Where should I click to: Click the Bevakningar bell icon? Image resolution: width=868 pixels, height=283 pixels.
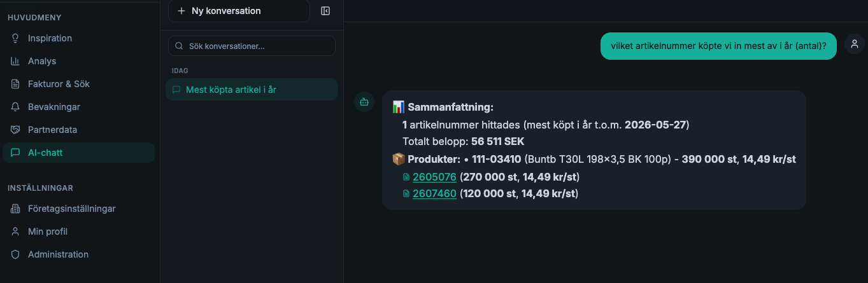point(15,107)
